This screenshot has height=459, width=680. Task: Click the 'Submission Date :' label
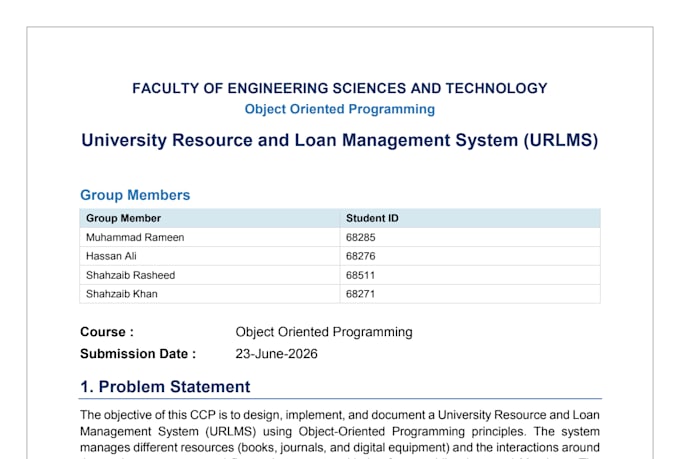pyautogui.click(x=138, y=354)
